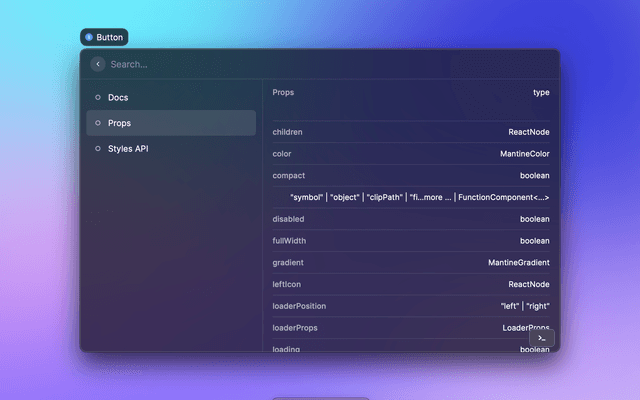Focus the Search input field
Screen dimensions: 640x400
pos(320,64)
